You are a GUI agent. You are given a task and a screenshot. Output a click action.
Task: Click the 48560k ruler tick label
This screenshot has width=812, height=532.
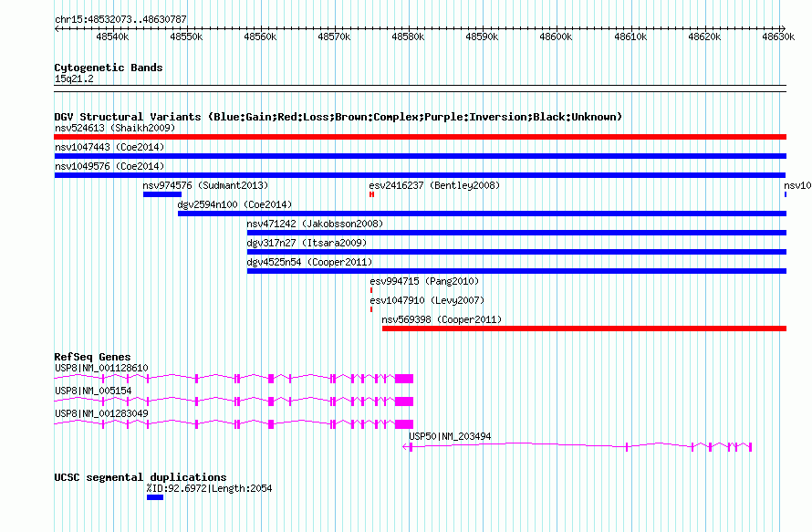(x=261, y=37)
